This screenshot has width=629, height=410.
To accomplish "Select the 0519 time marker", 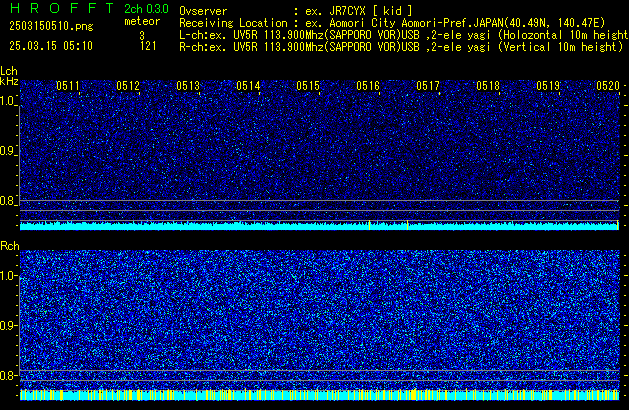I will [x=548, y=86].
